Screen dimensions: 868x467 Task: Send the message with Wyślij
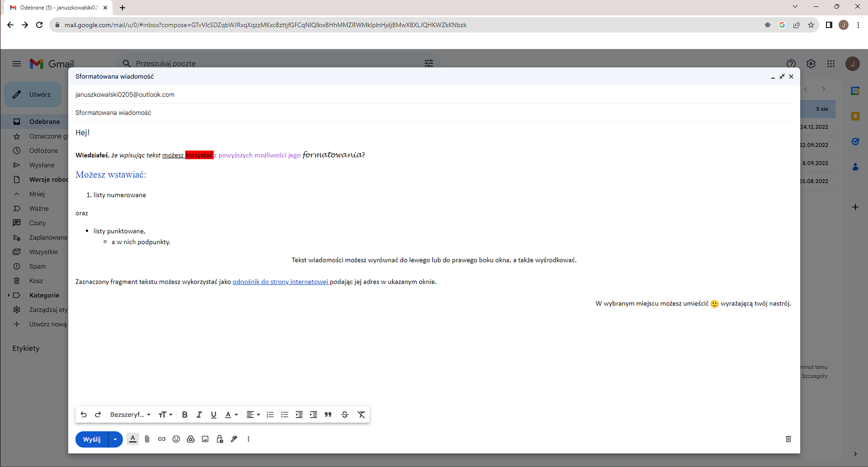92,439
